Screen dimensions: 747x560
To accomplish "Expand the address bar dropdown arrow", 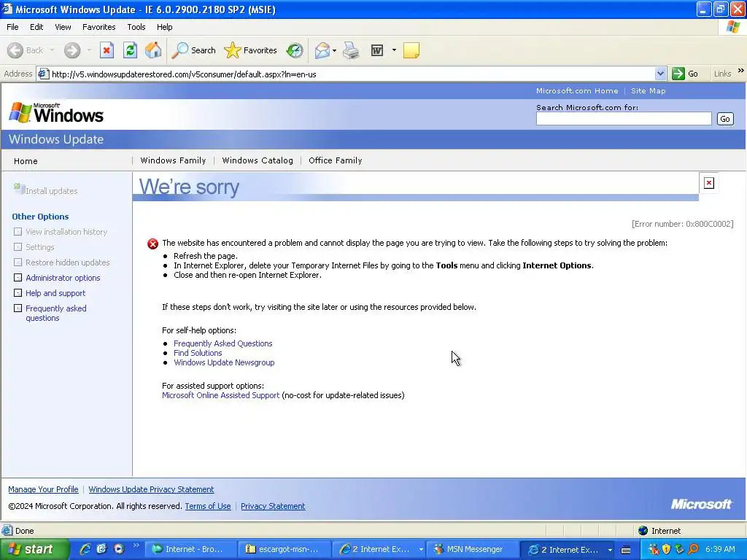I will (x=660, y=74).
